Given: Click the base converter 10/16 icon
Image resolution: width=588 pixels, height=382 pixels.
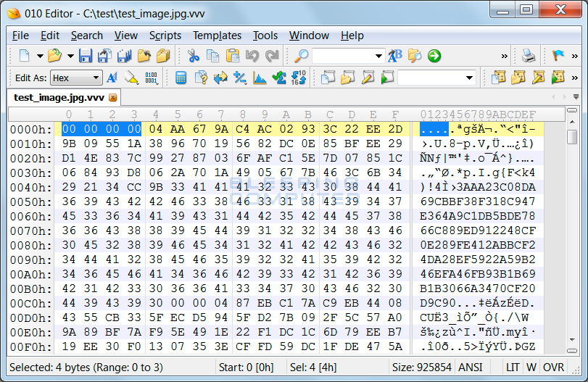Looking at the screenshot, I should point(299,78).
